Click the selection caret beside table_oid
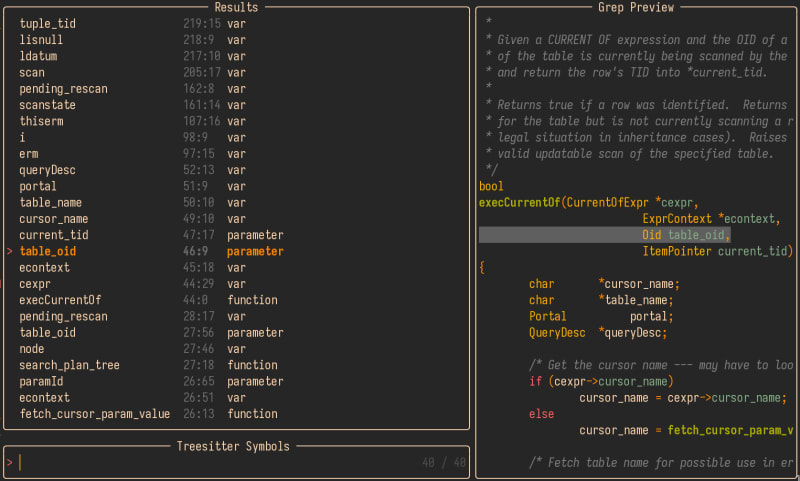800x481 pixels. [x=10, y=251]
